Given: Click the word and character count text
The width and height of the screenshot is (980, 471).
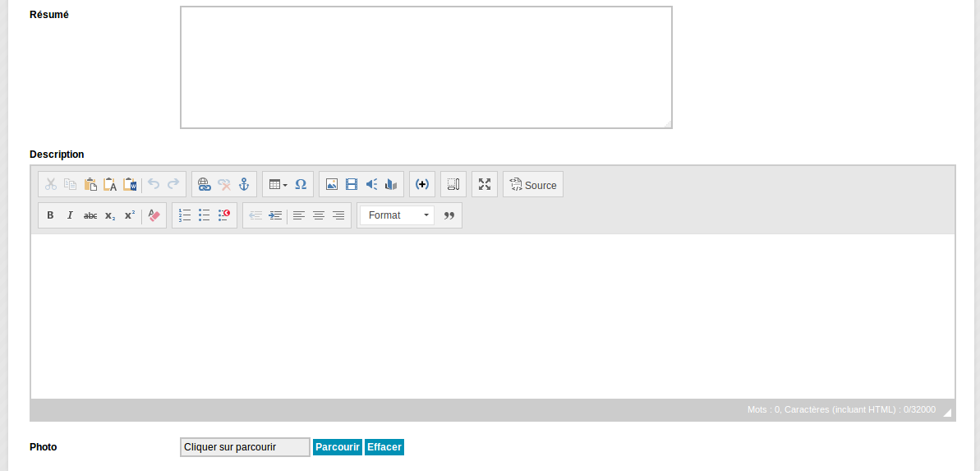Looking at the screenshot, I should point(841,409).
